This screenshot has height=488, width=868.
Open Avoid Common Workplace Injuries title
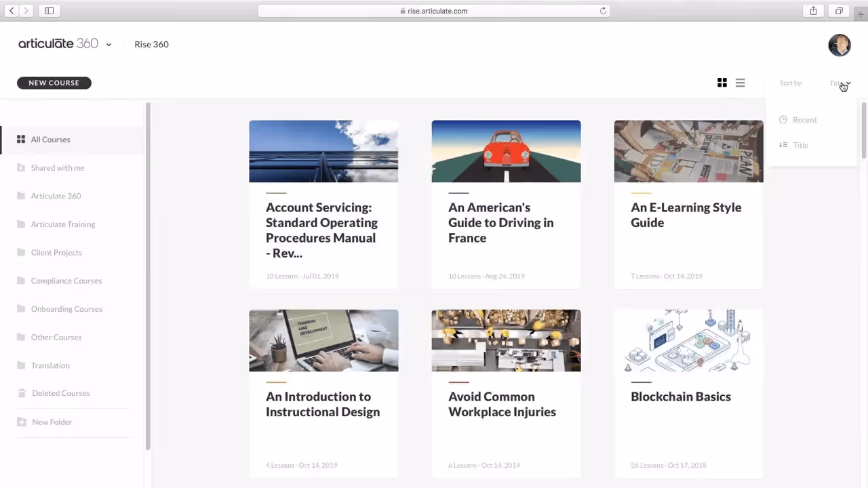[502, 404]
